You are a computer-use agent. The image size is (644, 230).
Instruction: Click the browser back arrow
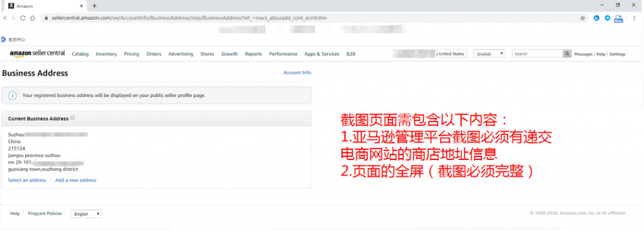(5, 18)
